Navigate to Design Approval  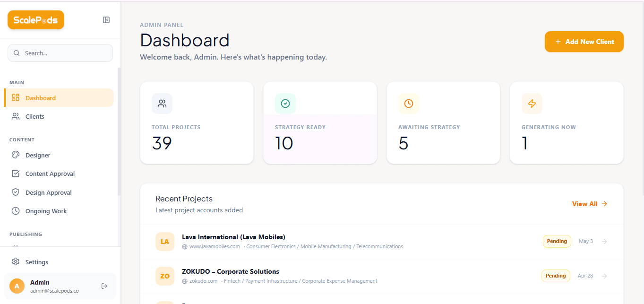(59, 192)
